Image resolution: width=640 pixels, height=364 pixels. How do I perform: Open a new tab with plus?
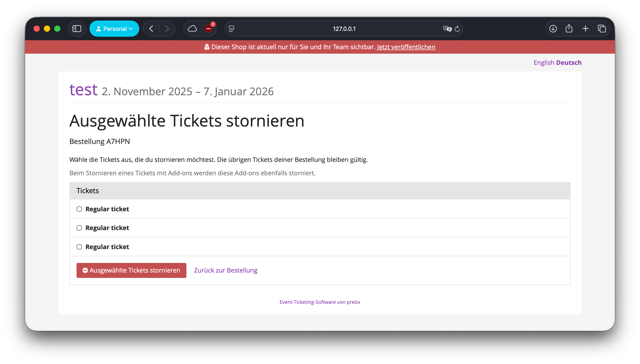click(585, 29)
